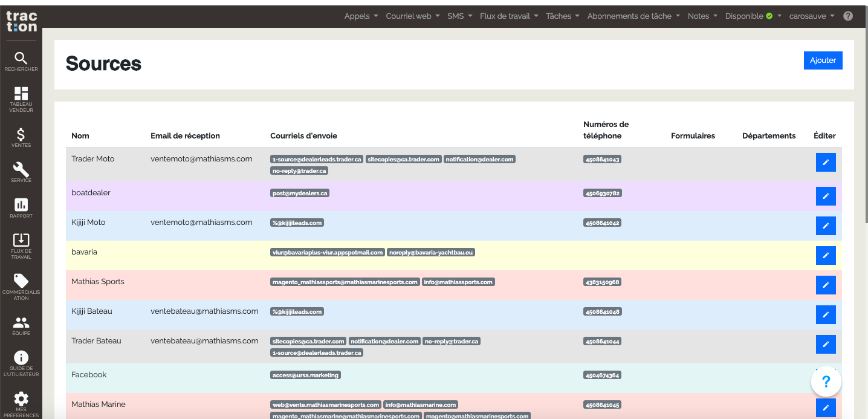Click the page vertical scrollbar
The height and width of the screenshot is (419, 868).
coord(866,115)
